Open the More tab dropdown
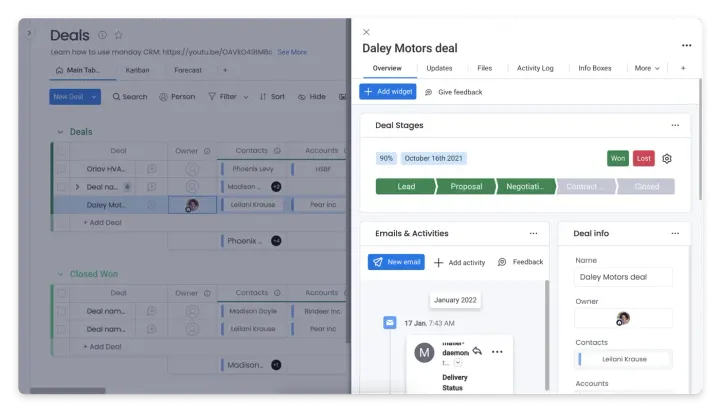This screenshot has width=720, height=412. pos(647,68)
